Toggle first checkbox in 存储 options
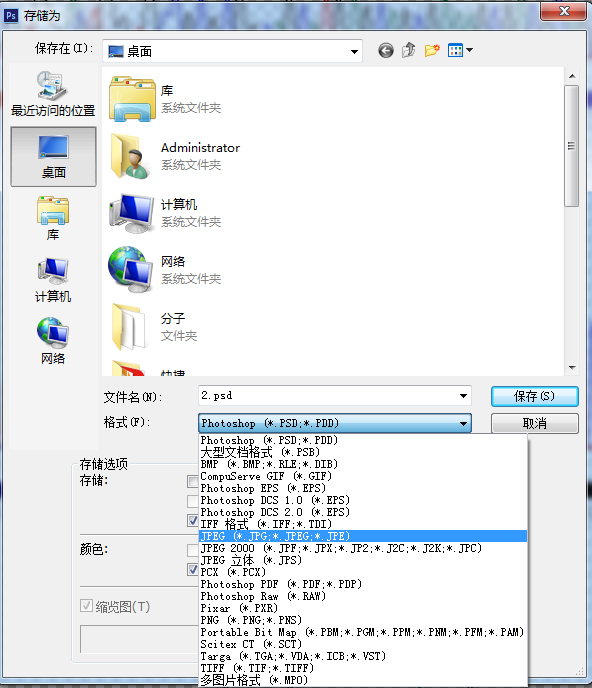This screenshot has width=592, height=688. point(193,481)
